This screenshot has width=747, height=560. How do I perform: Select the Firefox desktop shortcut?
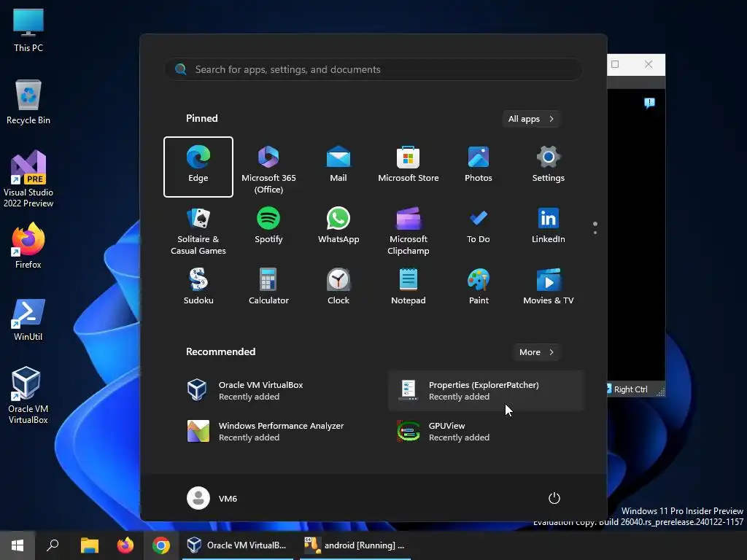(x=28, y=246)
